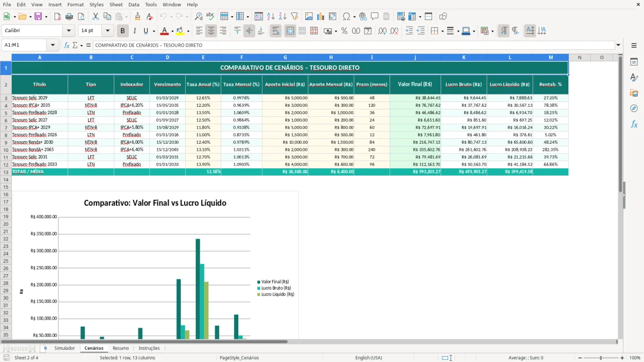Toggle Center Horizontally alignment

[211, 31]
